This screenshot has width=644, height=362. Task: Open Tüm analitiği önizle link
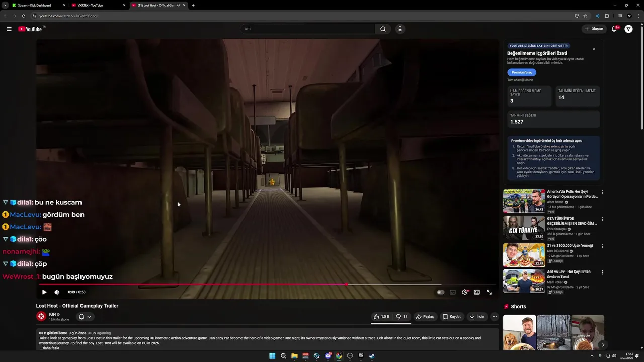pyautogui.click(x=520, y=80)
